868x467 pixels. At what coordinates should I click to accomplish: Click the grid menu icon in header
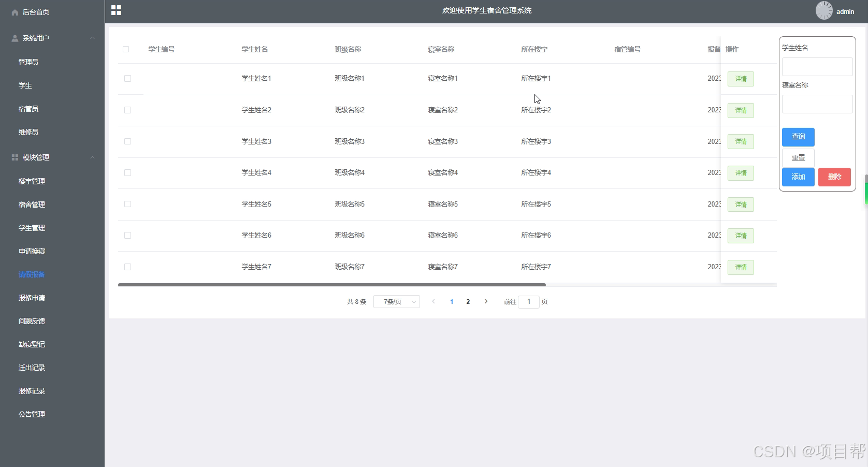click(116, 10)
